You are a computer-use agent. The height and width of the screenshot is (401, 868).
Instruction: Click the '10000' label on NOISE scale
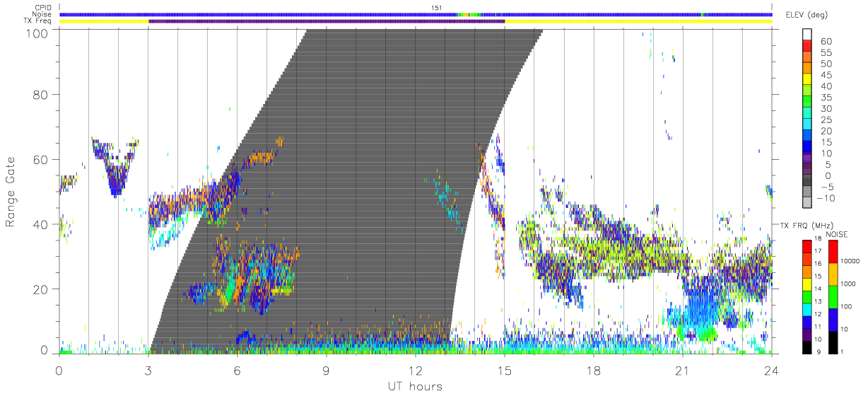[850, 261]
